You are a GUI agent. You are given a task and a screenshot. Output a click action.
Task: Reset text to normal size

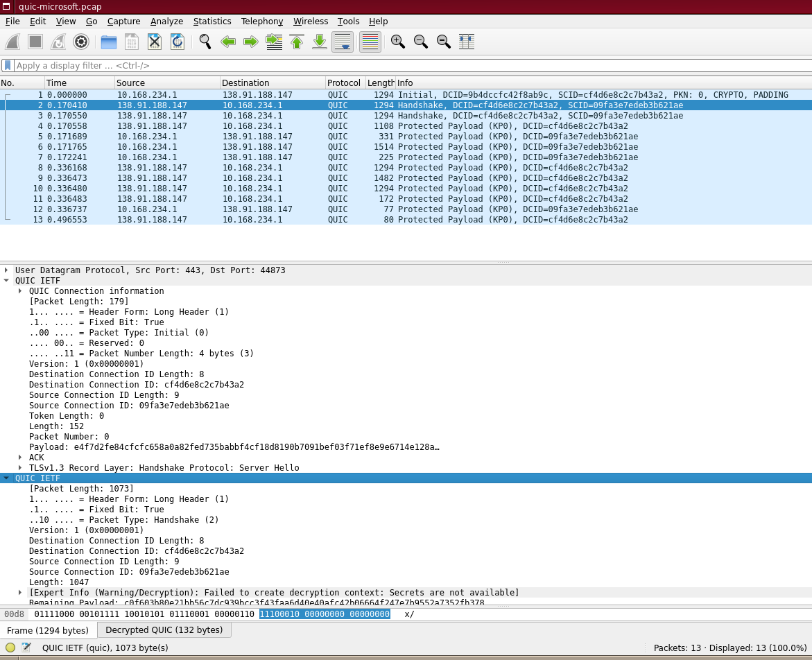pos(443,42)
